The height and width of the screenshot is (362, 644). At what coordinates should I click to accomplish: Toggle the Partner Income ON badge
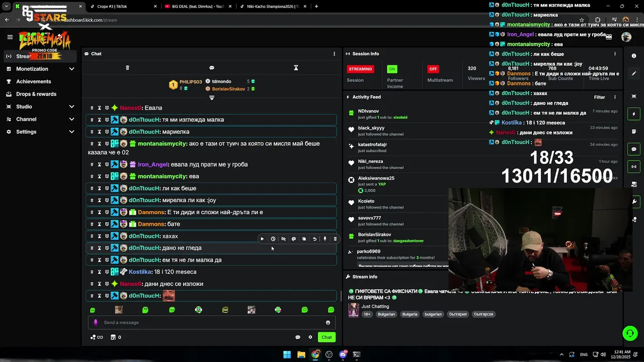[x=392, y=69]
